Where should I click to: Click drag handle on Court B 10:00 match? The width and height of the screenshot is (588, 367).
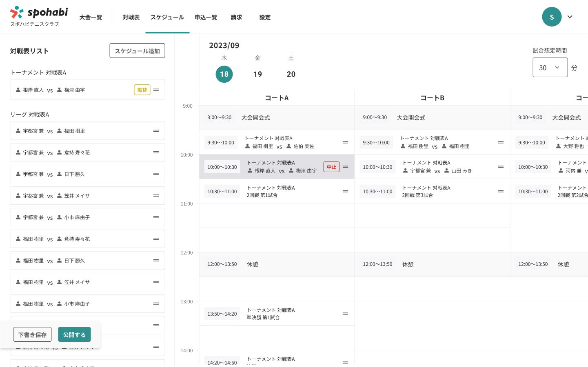coord(501,167)
